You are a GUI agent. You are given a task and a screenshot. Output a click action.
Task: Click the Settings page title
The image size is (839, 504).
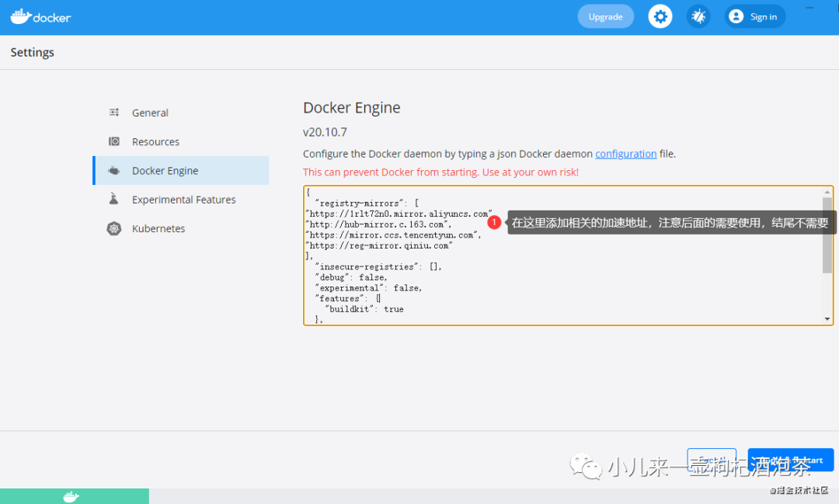click(32, 53)
